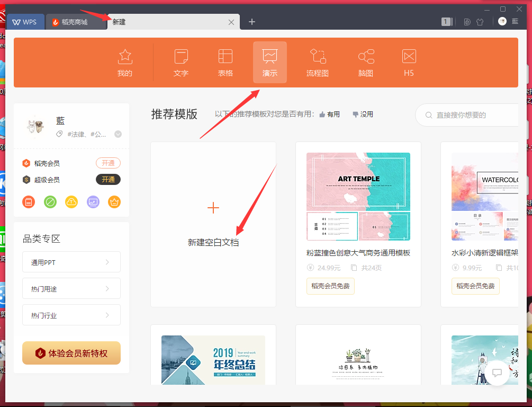Click the 推荐模版 heading

tap(174, 114)
